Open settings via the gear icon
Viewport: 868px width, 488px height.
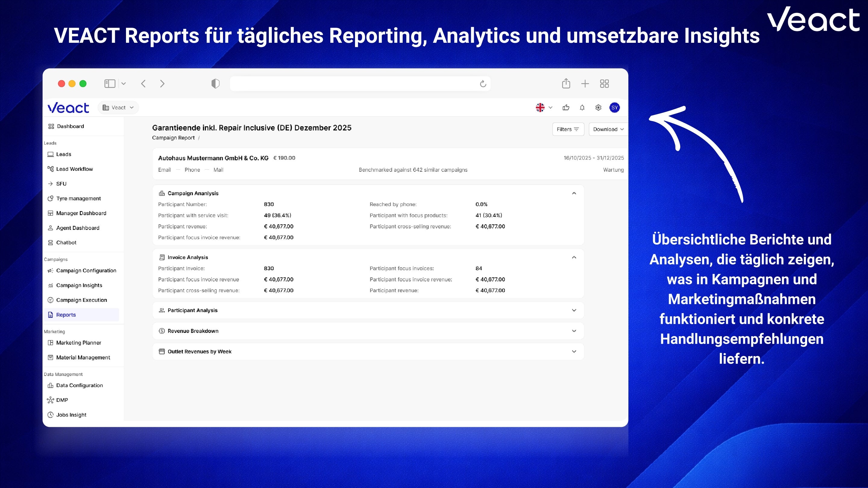click(x=598, y=108)
